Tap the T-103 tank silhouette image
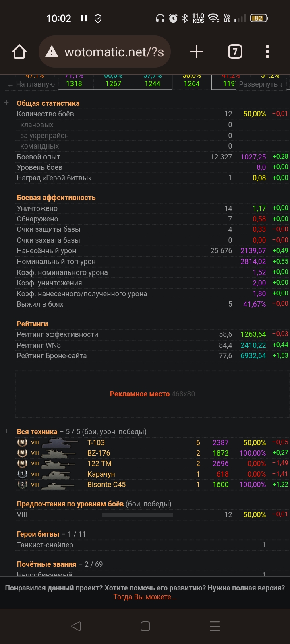 (x=60, y=442)
